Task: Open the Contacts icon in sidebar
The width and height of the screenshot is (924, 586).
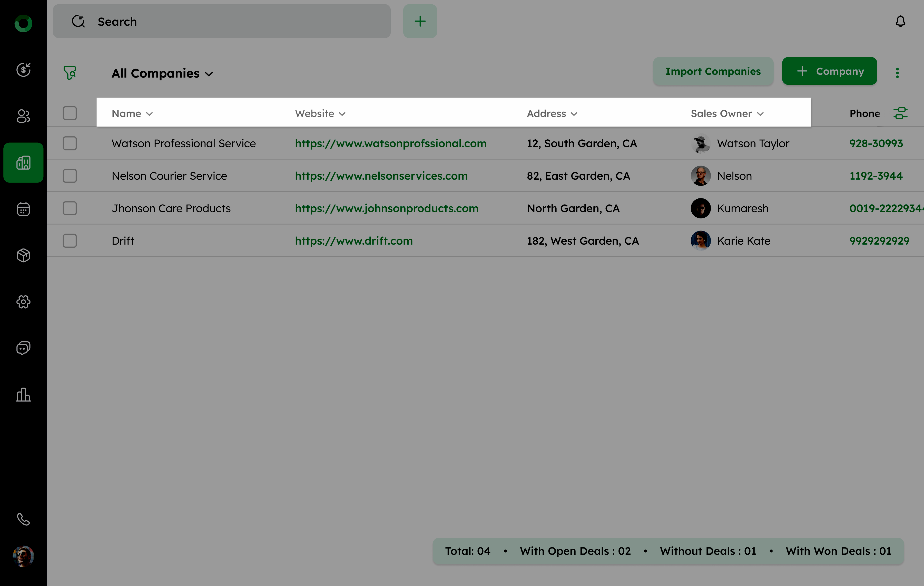Action: 23,116
